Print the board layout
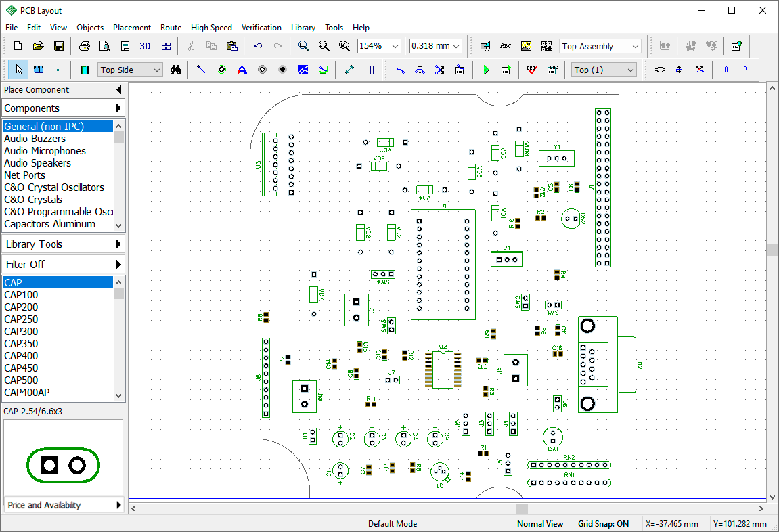Image resolution: width=779 pixels, height=532 pixels. (x=85, y=46)
